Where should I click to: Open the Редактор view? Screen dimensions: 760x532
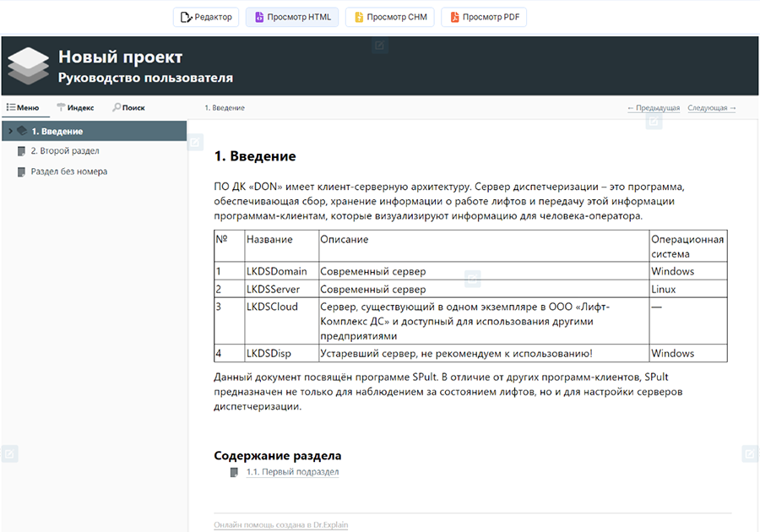coord(206,17)
